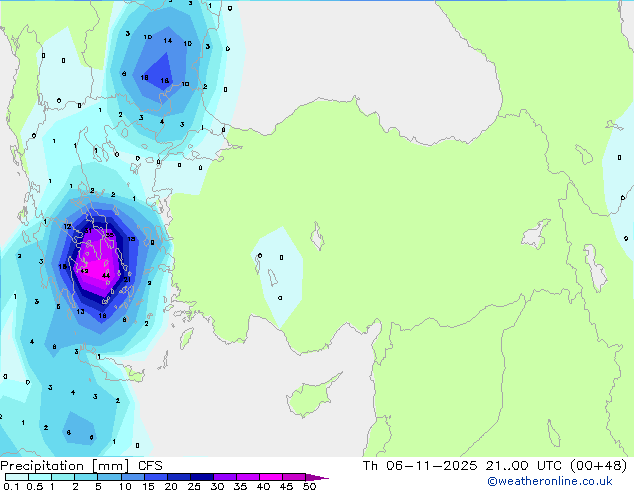Select the 'Precipitation [mm] CFS' title text
Viewport: 634px width, 490px height.
81,466
